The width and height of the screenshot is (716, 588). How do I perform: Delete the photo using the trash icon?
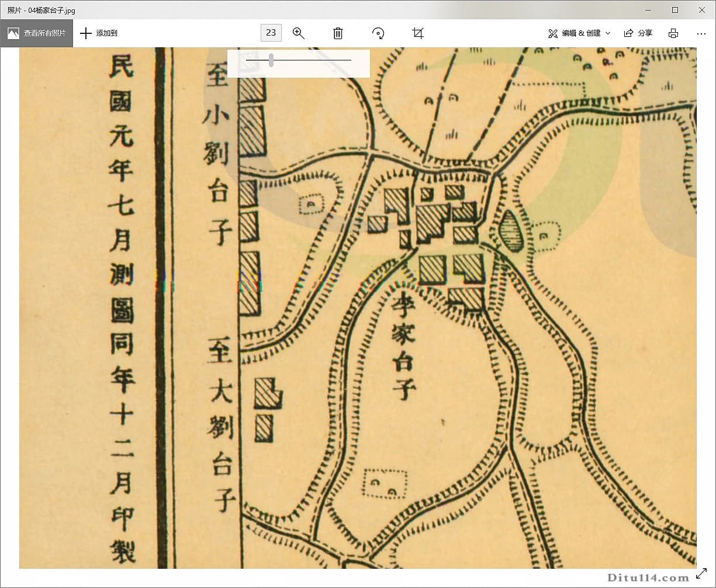coord(337,33)
